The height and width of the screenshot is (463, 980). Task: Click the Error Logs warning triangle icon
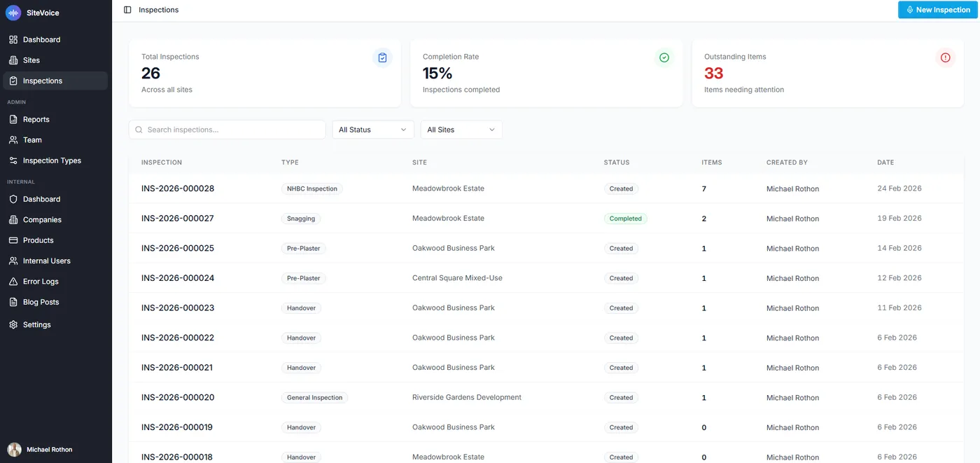click(x=13, y=282)
